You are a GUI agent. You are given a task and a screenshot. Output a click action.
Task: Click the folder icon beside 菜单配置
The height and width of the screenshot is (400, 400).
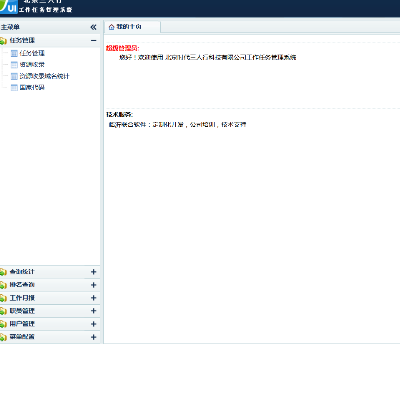[3, 337]
